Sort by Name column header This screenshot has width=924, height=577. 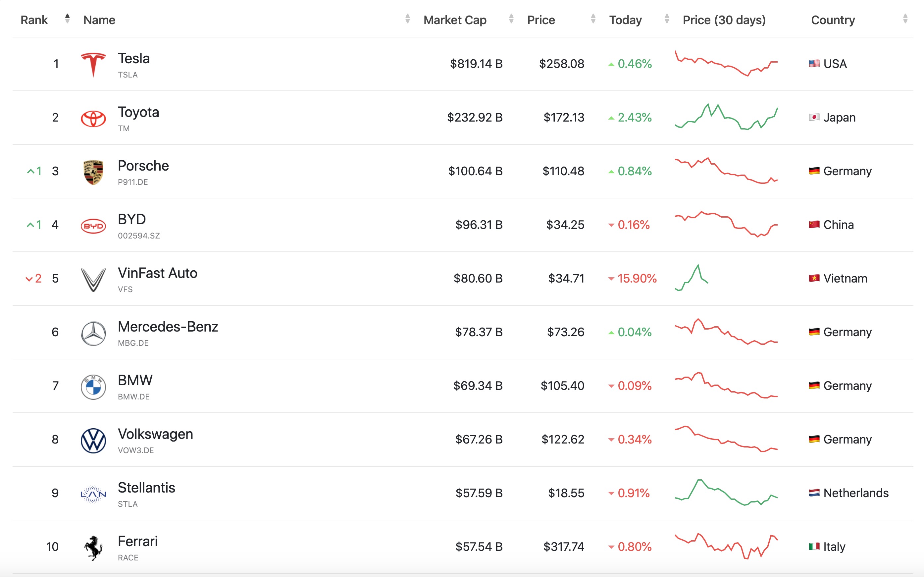(x=99, y=20)
